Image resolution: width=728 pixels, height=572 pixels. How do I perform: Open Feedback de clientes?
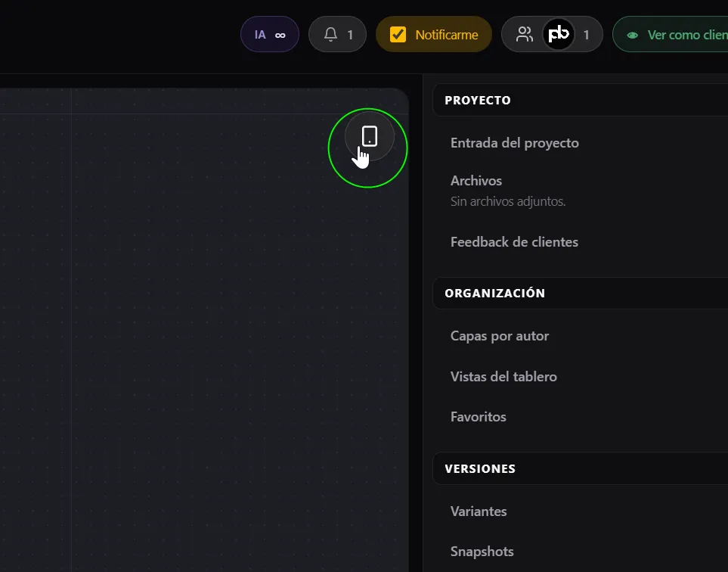click(x=514, y=241)
